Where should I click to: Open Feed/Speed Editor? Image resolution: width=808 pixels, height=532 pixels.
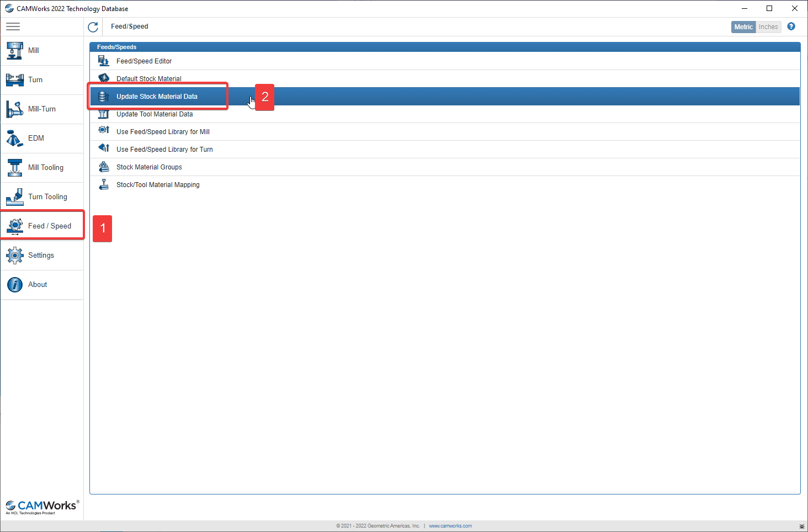click(445, 61)
